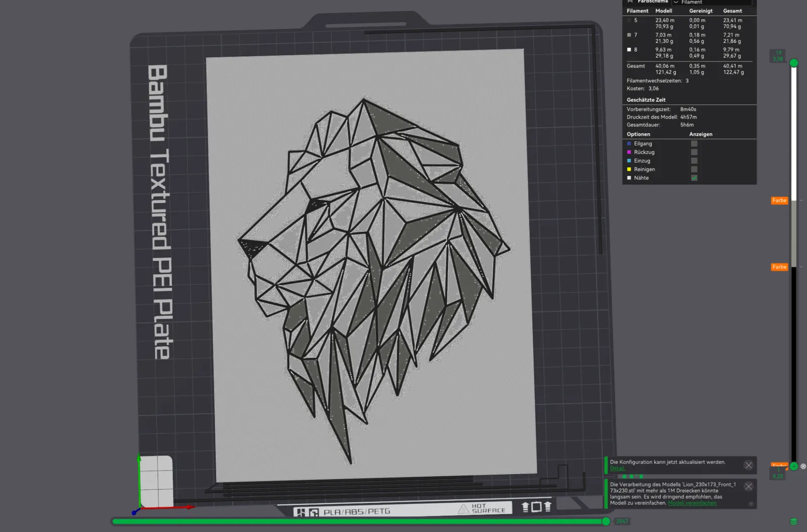Click the Filamentwechselzeiten entry
Image resolution: width=807 pixels, height=532 pixels.
[658, 81]
